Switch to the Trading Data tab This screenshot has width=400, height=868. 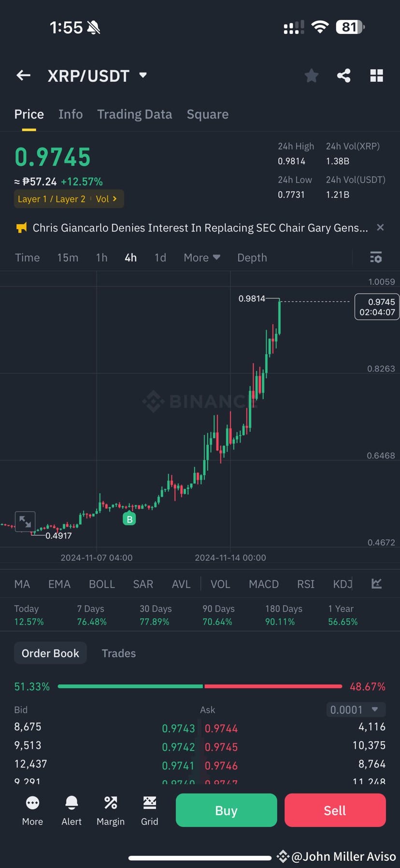tap(134, 114)
